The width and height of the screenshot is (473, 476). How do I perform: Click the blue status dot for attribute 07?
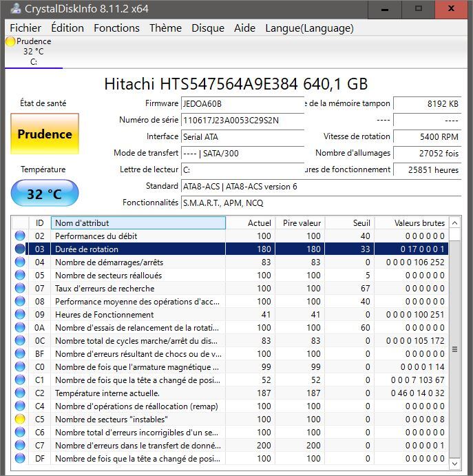[20, 288]
